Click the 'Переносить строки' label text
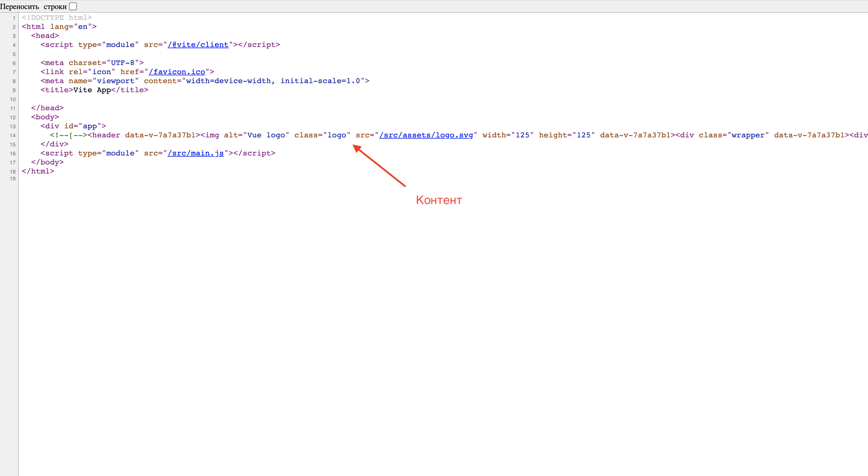This screenshot has height=476, width=868. click(33, 6)
